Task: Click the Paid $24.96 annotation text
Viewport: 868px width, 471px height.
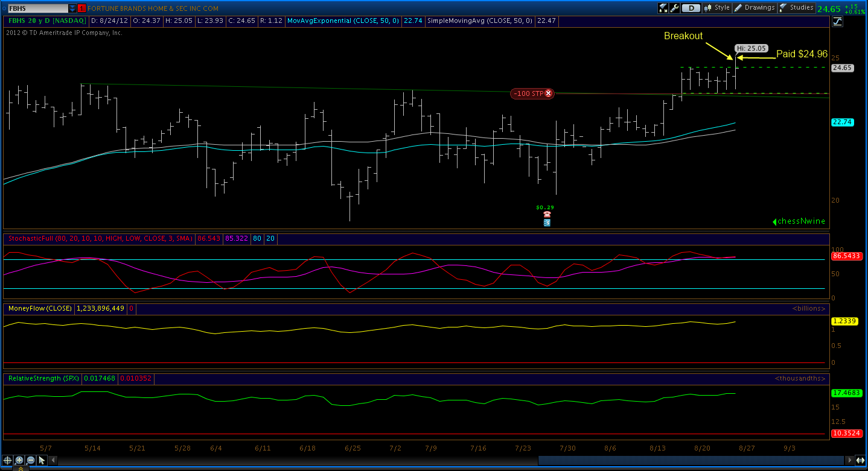Action: (x=802, y=54)
